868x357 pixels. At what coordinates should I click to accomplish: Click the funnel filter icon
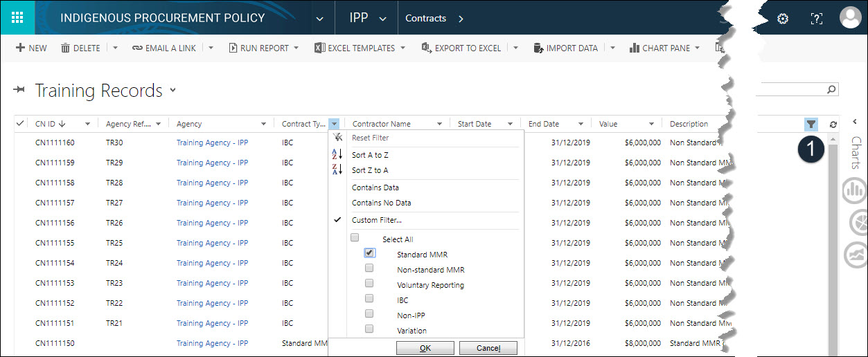(811, 125)
